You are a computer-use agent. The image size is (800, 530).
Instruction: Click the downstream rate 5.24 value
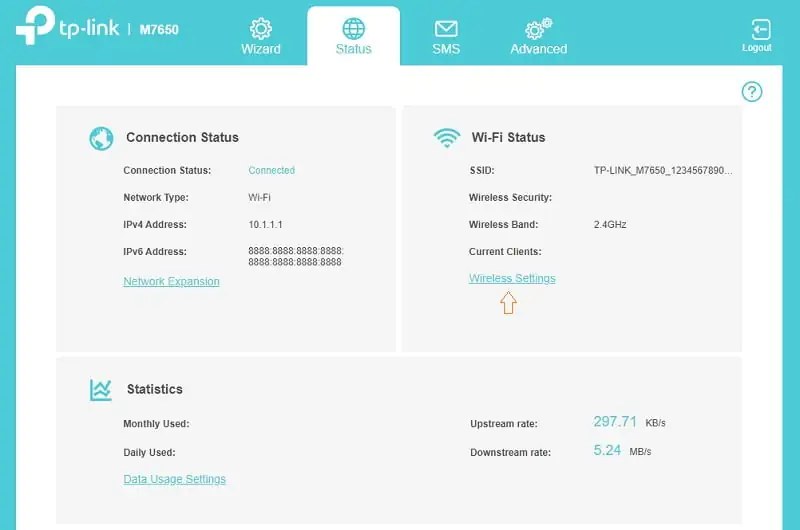click(607, 450)
